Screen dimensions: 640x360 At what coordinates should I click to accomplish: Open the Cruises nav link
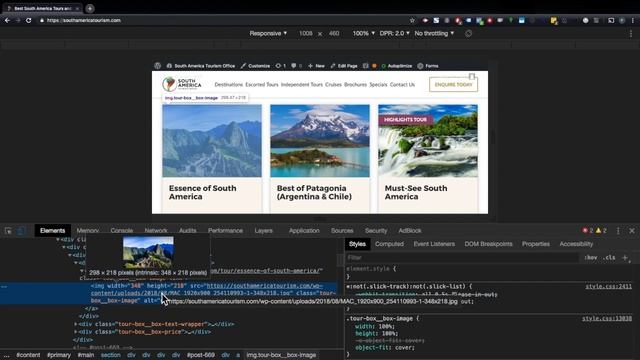pos(333,84)
